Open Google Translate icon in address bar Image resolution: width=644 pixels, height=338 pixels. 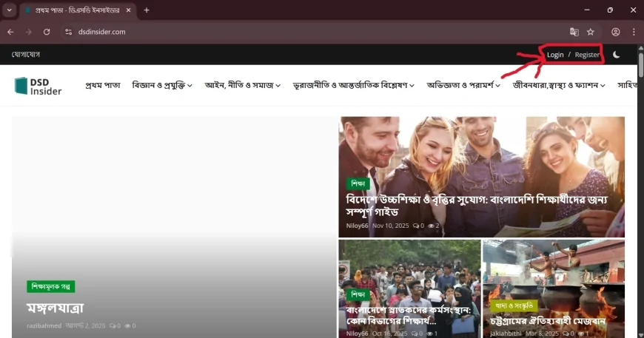click(574, 32)
